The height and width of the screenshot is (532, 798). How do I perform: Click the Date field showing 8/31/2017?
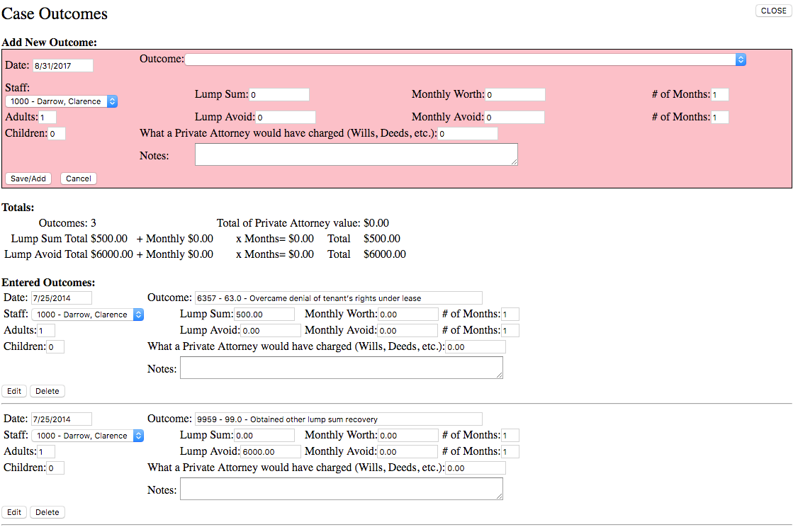(x=62, y=66)
